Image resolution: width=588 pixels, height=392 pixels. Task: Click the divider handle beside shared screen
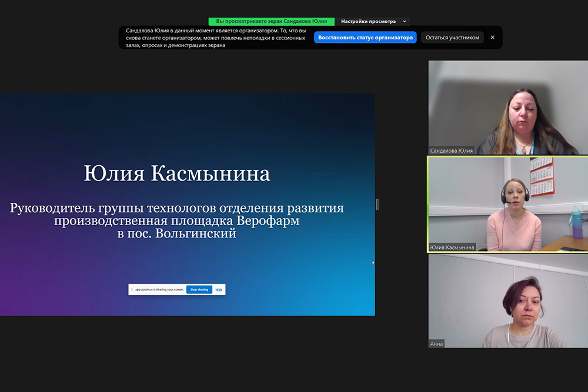point(377,204)
